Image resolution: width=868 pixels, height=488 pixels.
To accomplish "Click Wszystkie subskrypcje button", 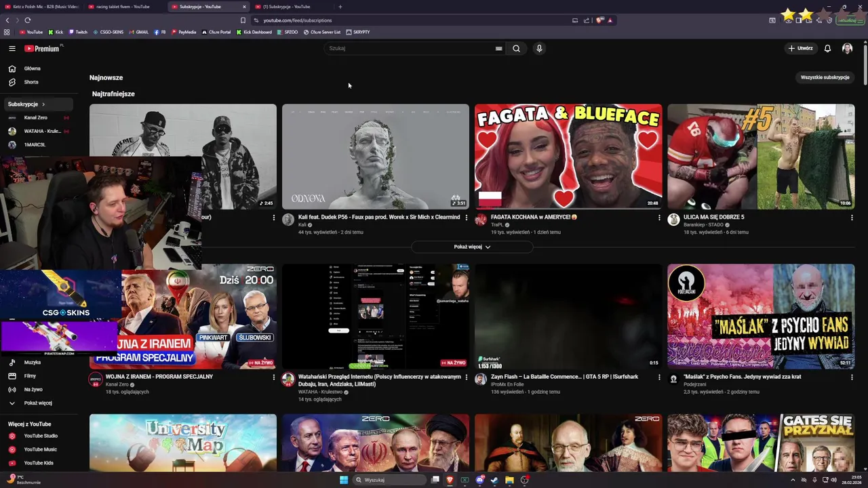I will click(825, 77).
